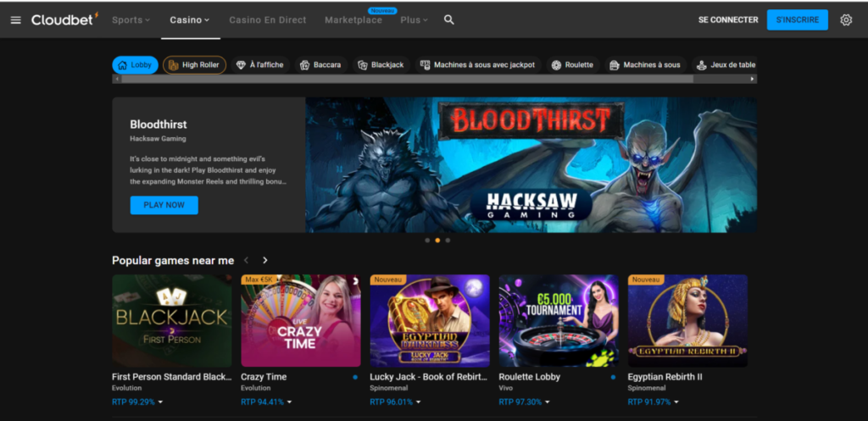This screenshot has width=868, height=421.
Task: Click the Roulette wheel icon
Action: pos(556,65)
